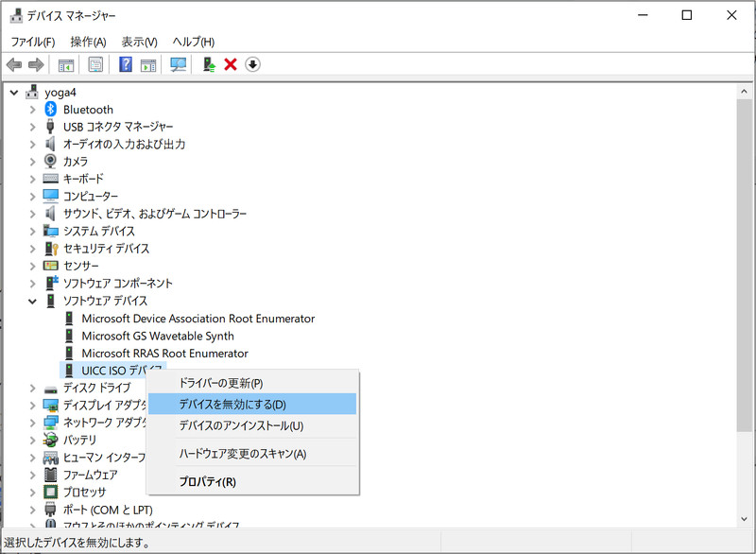
Task: Expand the キーボード category
Action: [x=33, y=179]
